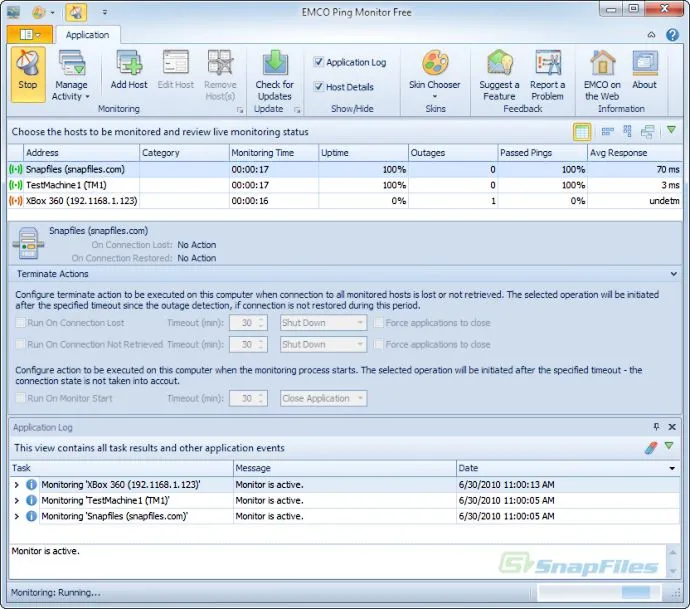Enable Run On Connection Not Retrieved
Image resolution: width=690 pixels, height=609 pixels.
(20, 344)
